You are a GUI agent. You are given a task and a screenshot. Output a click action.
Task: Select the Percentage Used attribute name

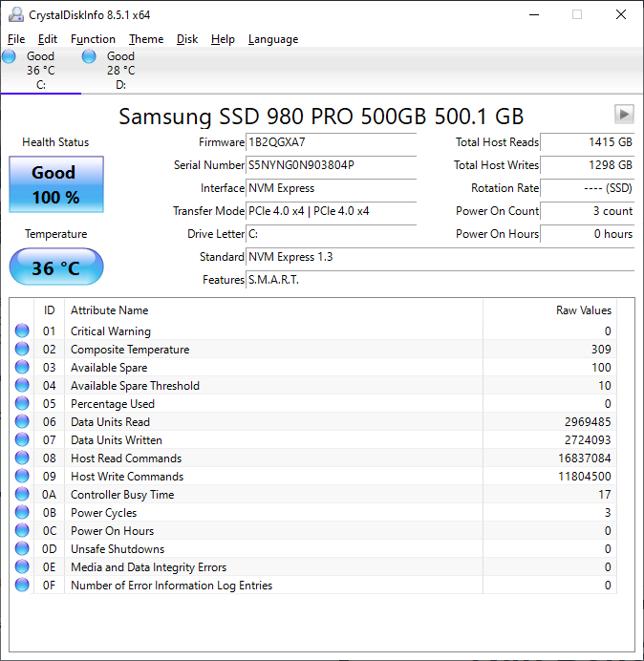pyautogui.click(x=113, y=404)
